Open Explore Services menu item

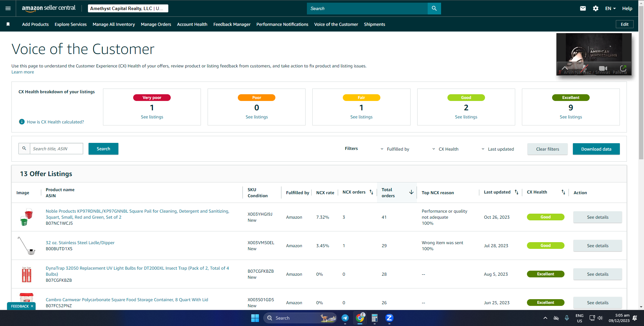pyautogui.click(x=70, y=24)
